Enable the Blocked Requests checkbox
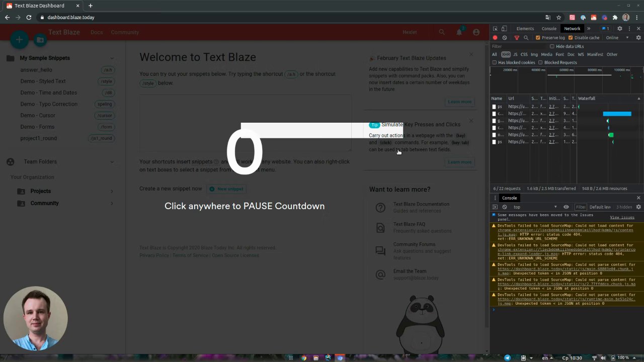The image size is (644, 362). pyautogui.click(x=540, y=62)
